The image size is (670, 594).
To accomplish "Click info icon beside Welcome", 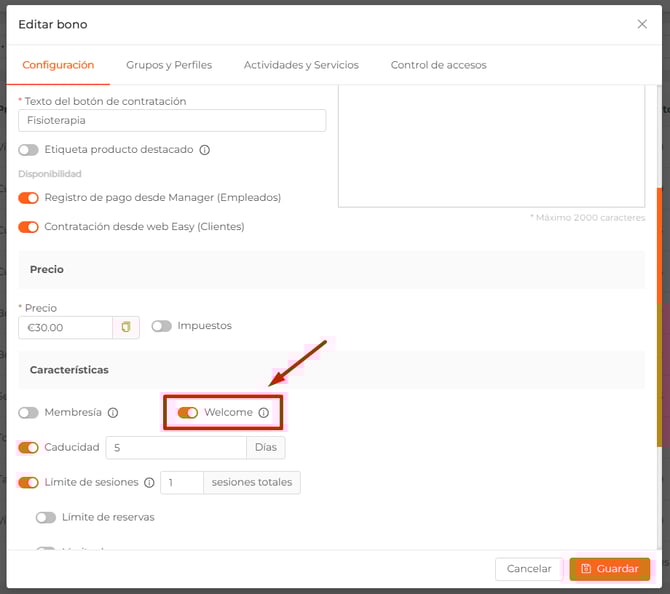I will pyautogui.click(x=264, y=413).
